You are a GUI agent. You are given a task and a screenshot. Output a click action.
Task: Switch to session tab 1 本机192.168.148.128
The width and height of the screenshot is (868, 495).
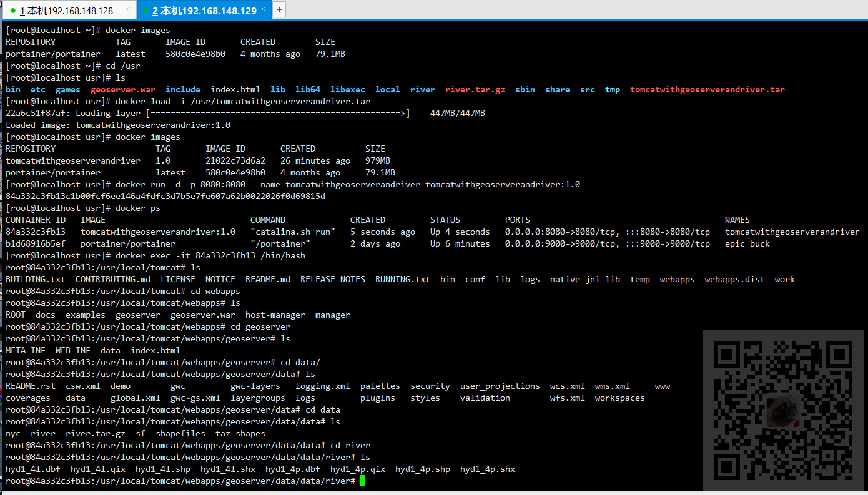pos(67,11)
